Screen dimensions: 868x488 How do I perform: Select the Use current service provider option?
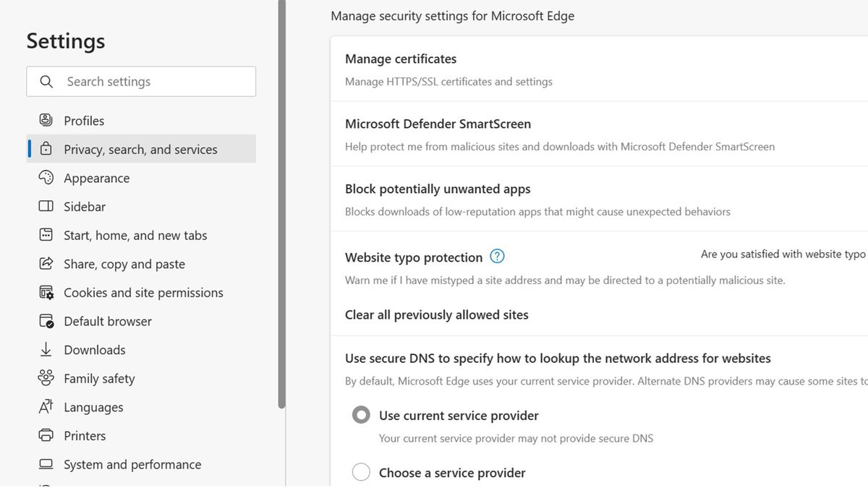click(361, 414)
